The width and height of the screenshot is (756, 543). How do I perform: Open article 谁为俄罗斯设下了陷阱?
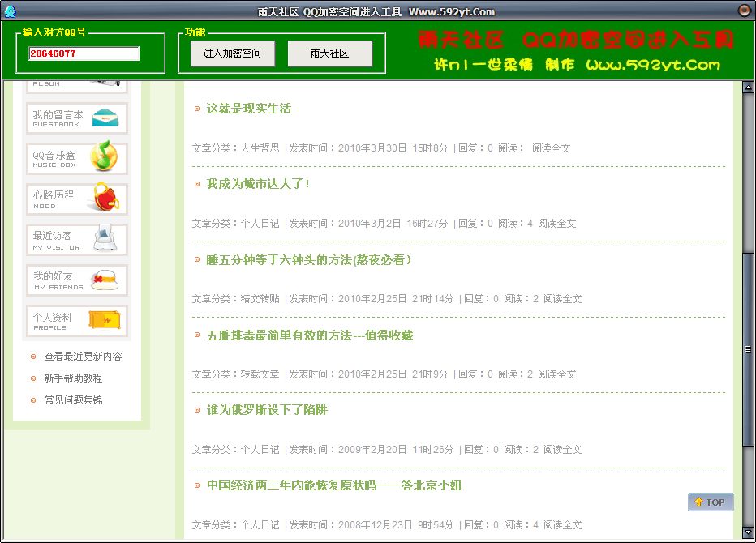tap(267, 410)
